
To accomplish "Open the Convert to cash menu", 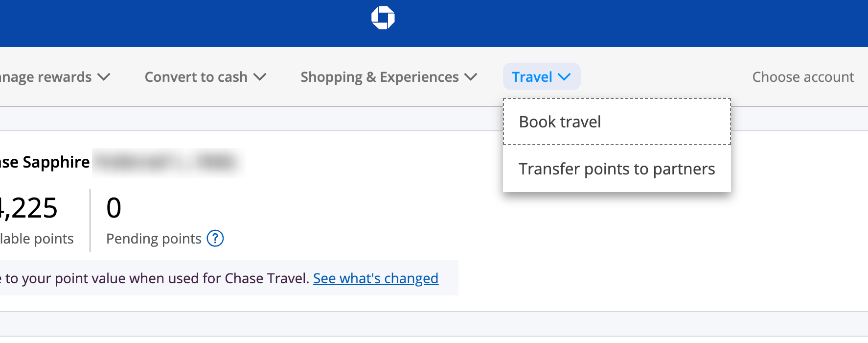I will (x=195, y=77).
